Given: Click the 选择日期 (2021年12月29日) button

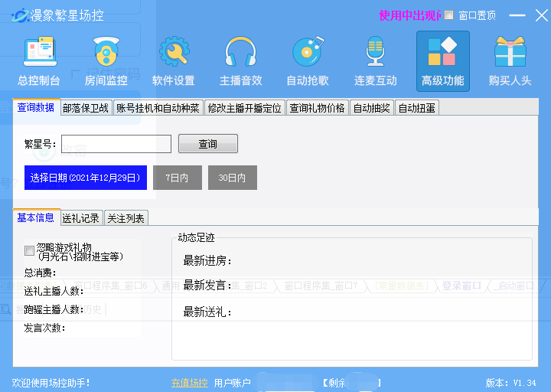Looking at the screenshot, I should coord(86,178).
